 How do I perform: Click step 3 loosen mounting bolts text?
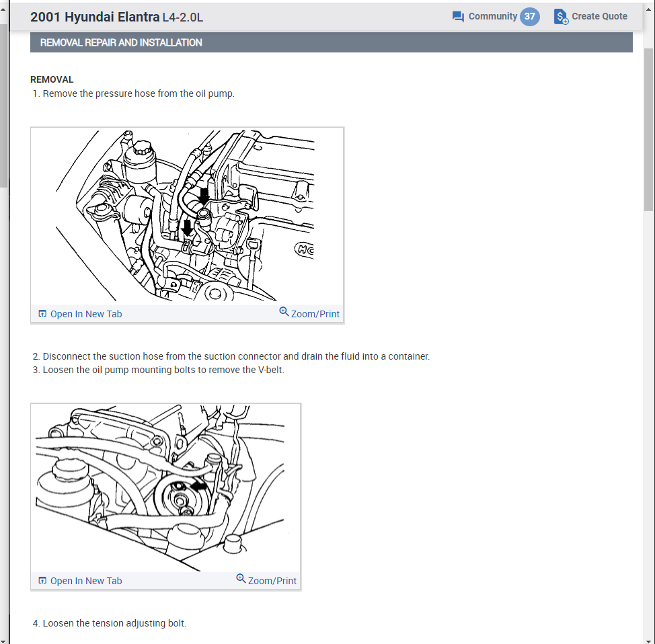pyautogui.click(x=158, y=370)
